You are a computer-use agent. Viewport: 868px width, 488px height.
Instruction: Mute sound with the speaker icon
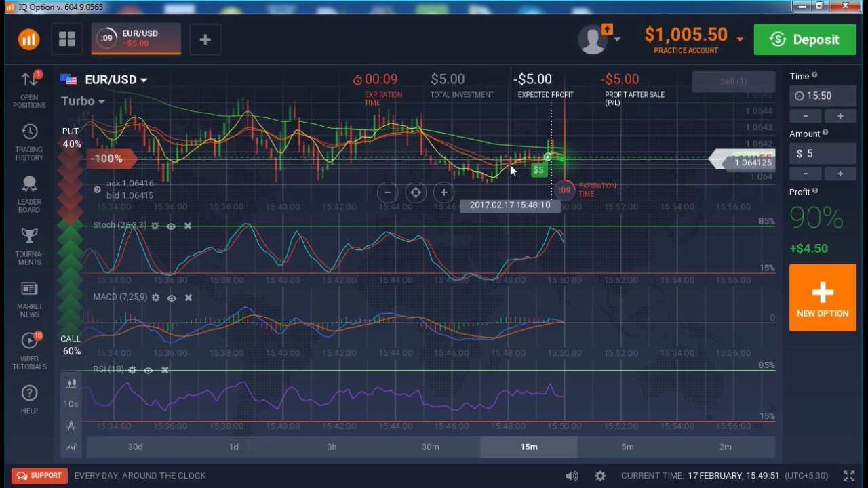(x=572, y=476)
